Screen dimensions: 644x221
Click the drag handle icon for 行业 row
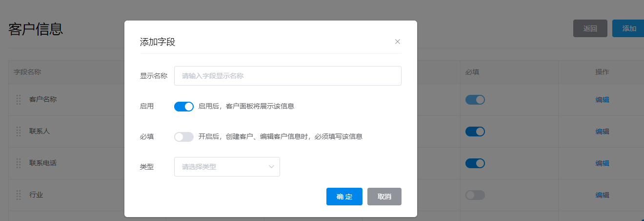click(19, 195)
